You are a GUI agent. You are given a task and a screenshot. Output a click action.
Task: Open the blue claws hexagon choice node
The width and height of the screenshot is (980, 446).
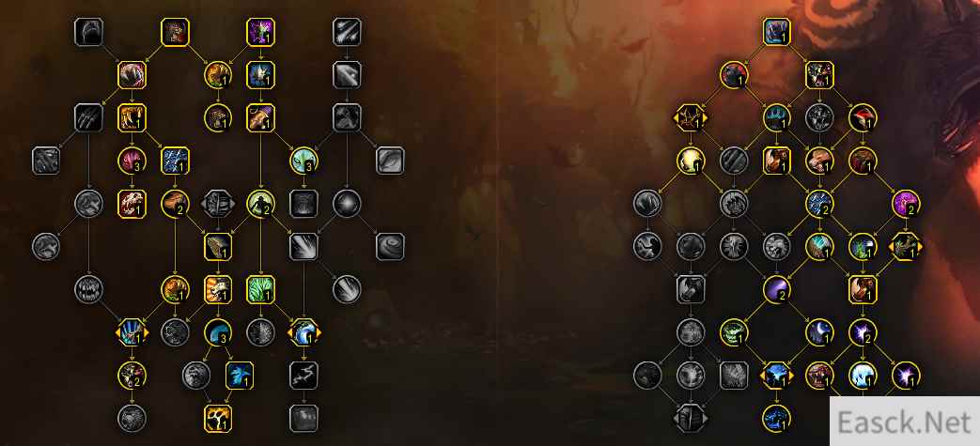[x=132, y=332]
